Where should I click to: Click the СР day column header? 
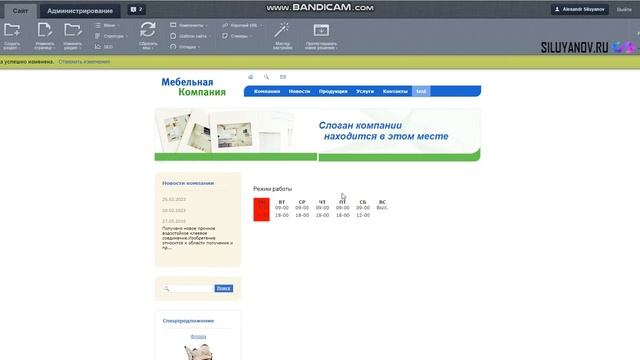pyautogui.click(x=302, y=202)
